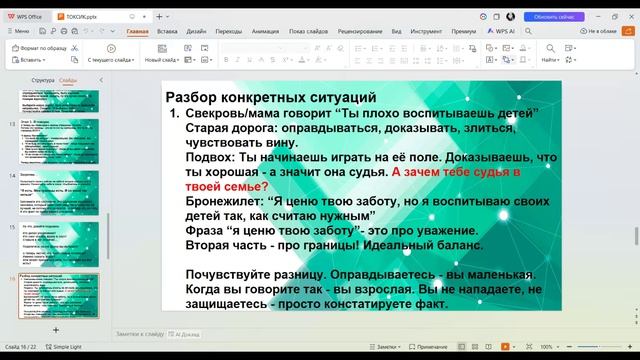Image resolution: width=640 pixels, height=360 pixels.
Task: Collapse the slide panel with chevron
Action: [101, 80]
